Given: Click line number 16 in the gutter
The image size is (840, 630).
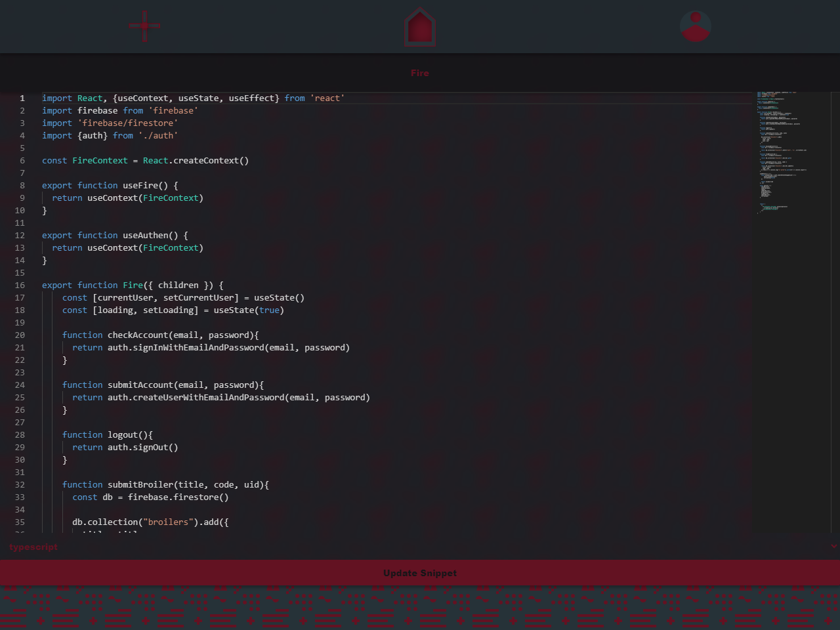Looking at the screenshot, I should (x=20, y=285).
